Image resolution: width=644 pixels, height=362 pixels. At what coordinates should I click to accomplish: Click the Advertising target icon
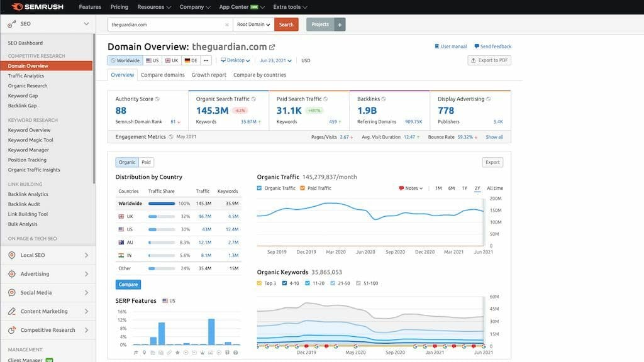[12, 274]
